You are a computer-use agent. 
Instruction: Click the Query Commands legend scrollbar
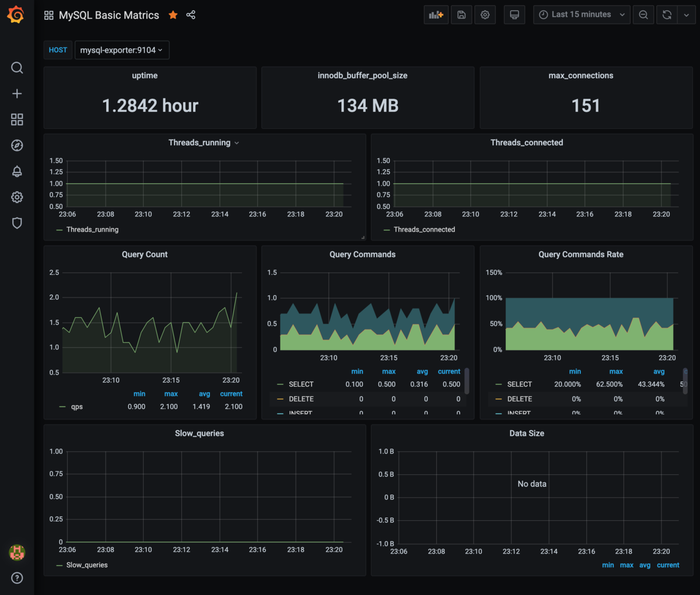click(467, 381)
